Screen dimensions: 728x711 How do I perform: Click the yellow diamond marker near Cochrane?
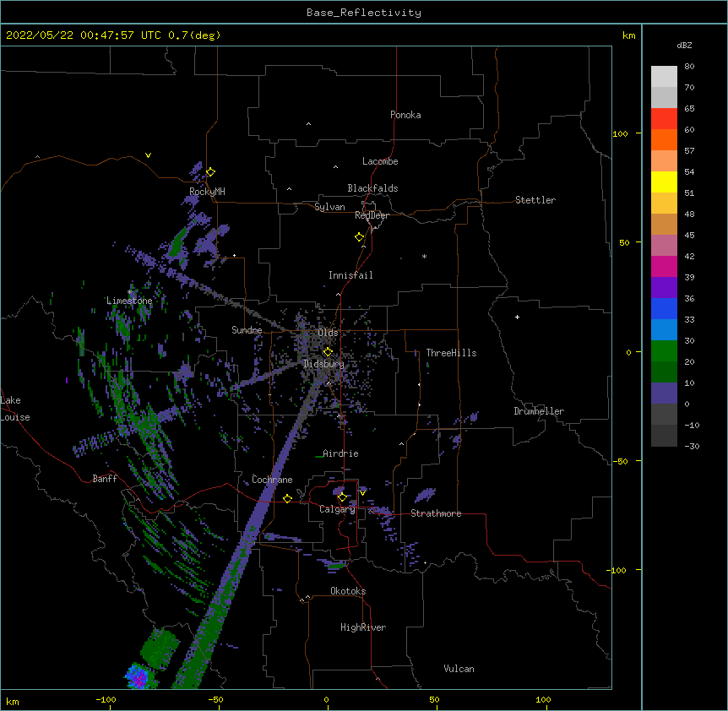[x=287, y=498]
